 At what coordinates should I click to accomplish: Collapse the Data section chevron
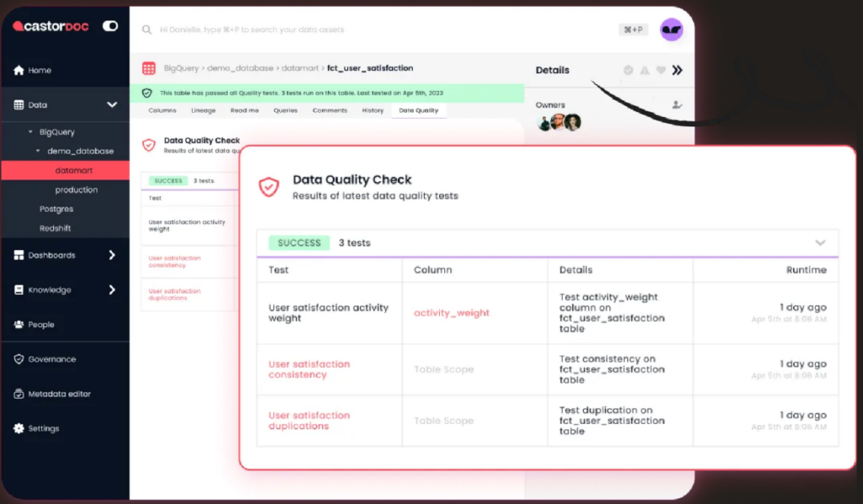112,105
